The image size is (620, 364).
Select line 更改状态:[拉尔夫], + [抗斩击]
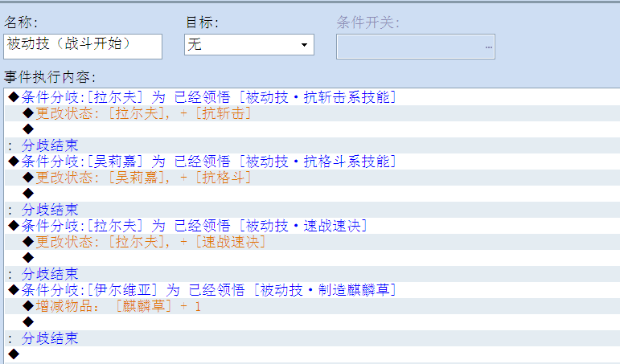(x=312, y=113)
